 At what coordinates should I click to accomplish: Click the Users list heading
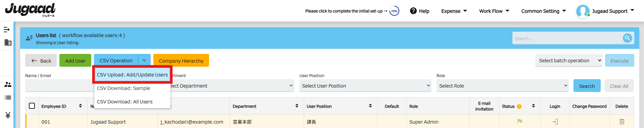click(x=46, y=35)
